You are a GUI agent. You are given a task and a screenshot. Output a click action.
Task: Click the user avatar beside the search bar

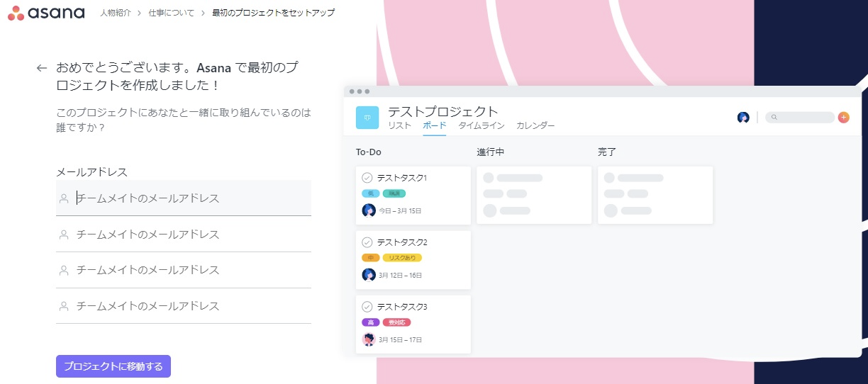pyautogui.click(x=743, y=118)
